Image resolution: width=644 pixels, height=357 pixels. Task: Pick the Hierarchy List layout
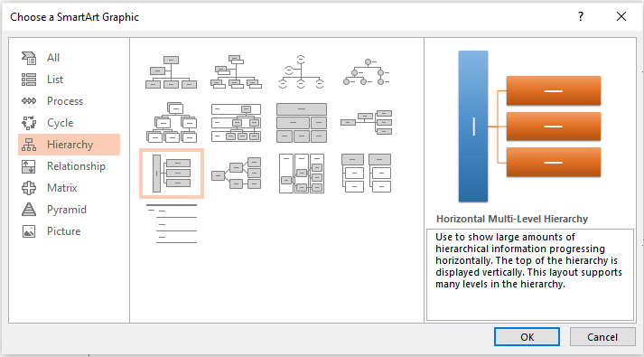pos(367,173)
